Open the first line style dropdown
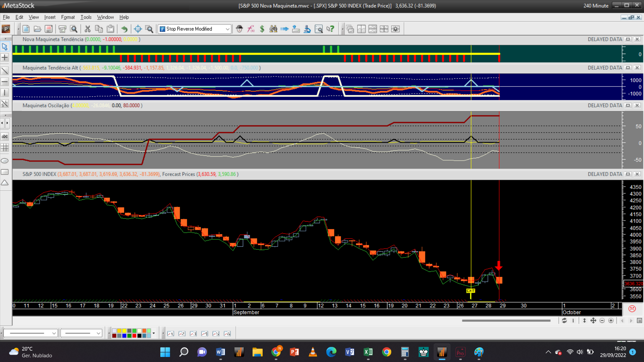Viewport: 644px width, 362px height. click(54, 333)
